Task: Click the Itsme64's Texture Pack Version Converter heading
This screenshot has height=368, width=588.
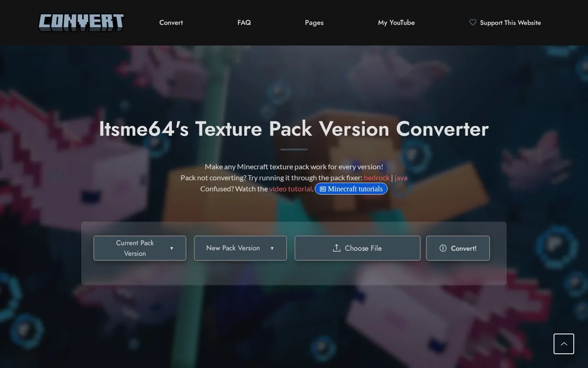Action: (x=294, y=129)
